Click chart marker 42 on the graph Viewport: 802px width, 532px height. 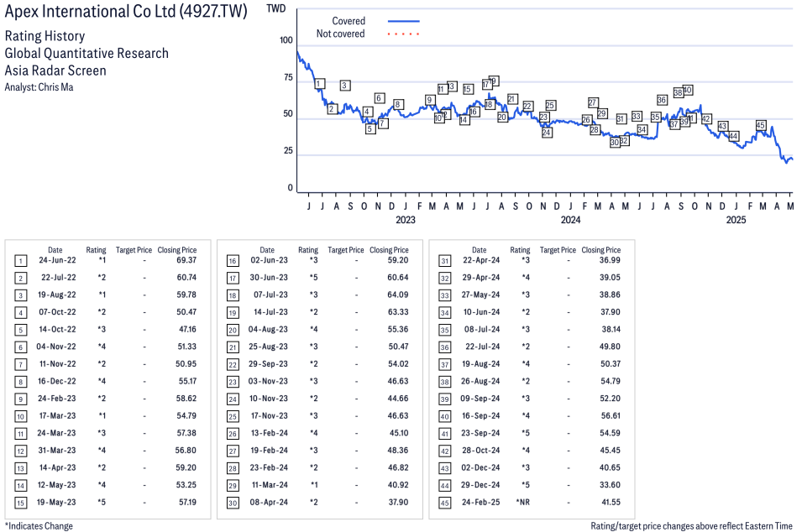[706, 119]
